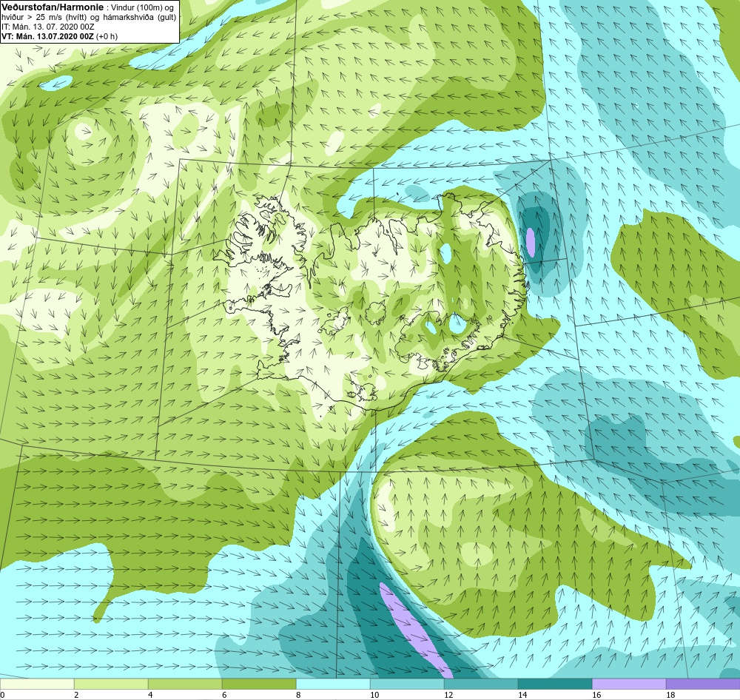
Task: Click legend scale label '2'
Action: click(x=76, y=695)
